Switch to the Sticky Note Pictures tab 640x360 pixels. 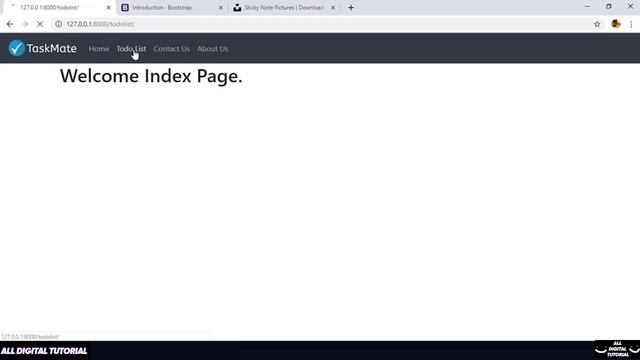(284, 7)
